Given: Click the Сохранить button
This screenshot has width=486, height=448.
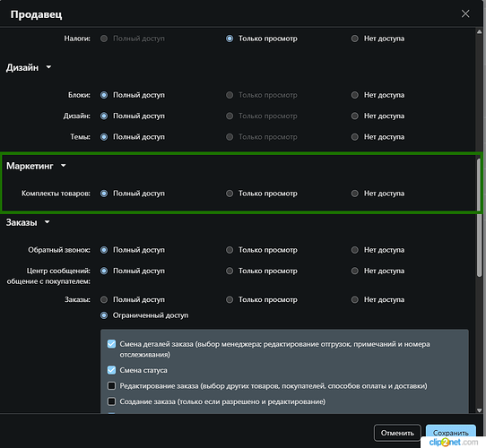Looking at the screenshot, I should 451,433.
